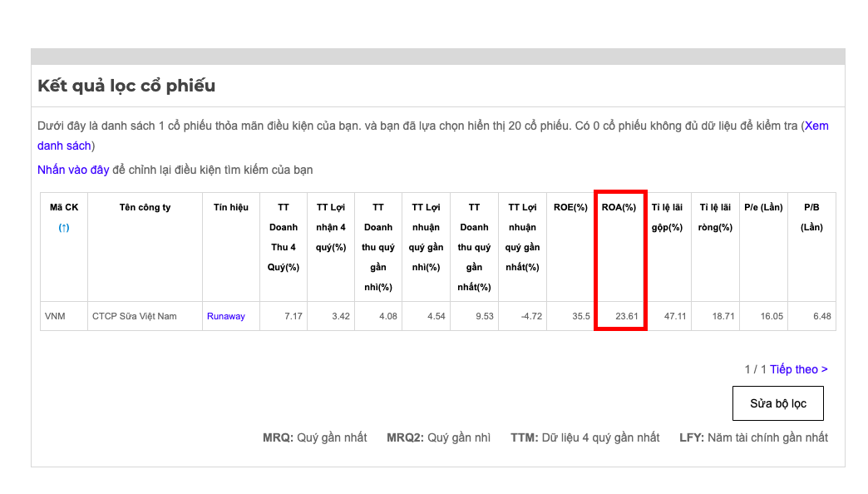Sort by the Mã CK column header

[x=64, y=207]
